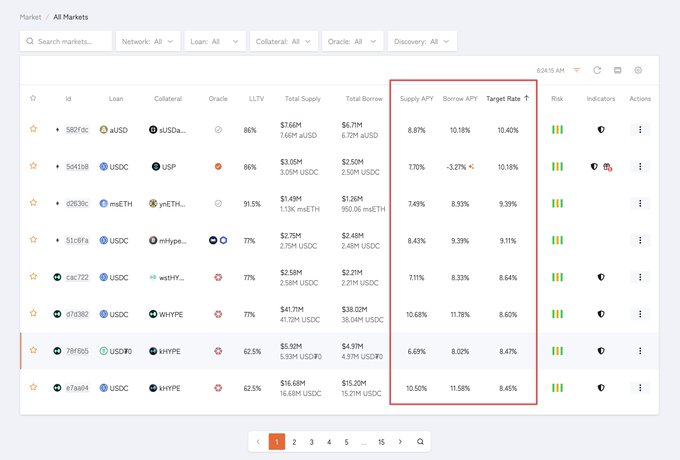The width and height of the screenshot is (680, 460).
Task: Go to the Market breadcrumb link
Action: 30,17
